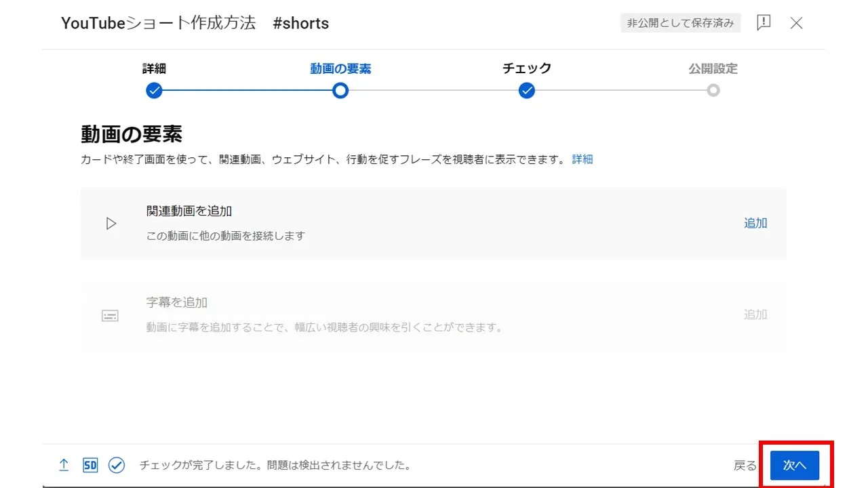
Task: Click the 関連動画を追加 heading text
Action: tap(189, 211)
